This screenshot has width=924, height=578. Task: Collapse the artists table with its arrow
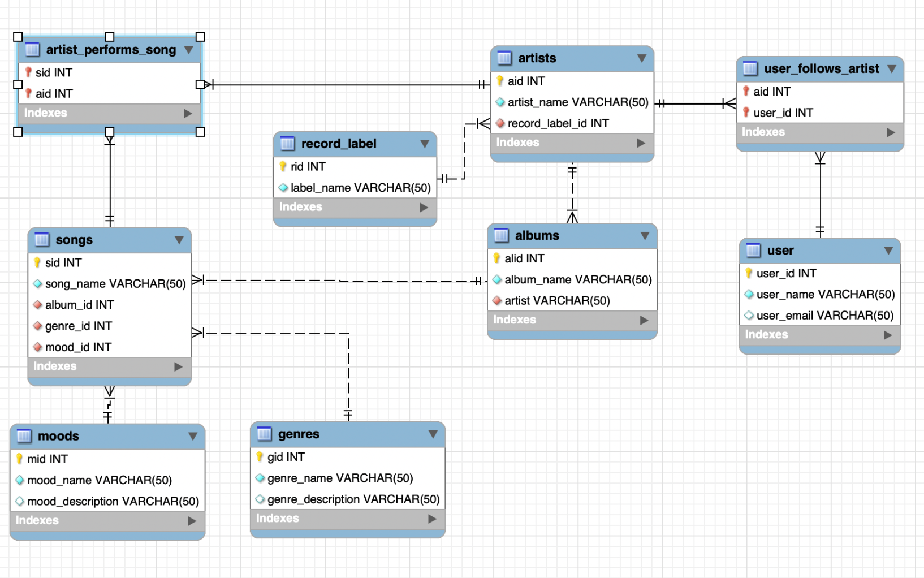(642, 58)
